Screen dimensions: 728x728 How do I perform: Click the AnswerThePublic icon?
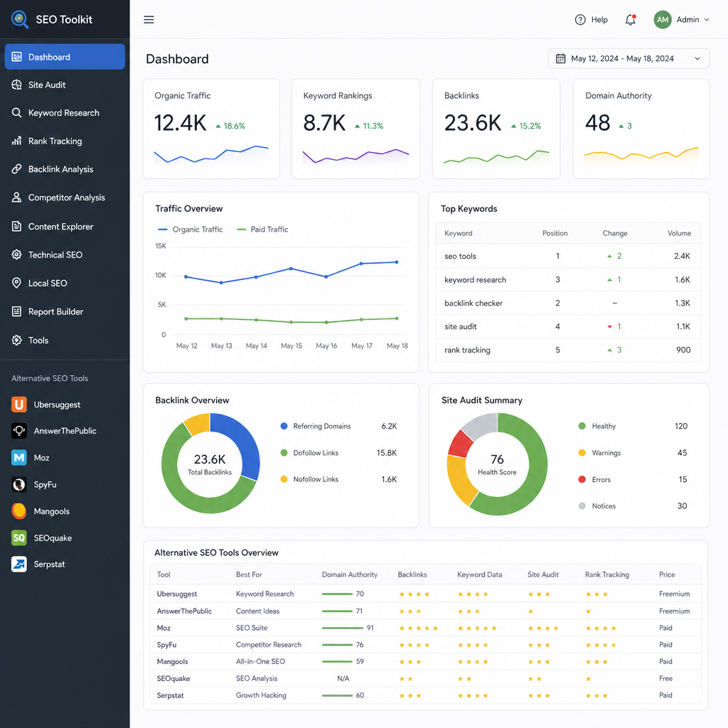point(19,431)
